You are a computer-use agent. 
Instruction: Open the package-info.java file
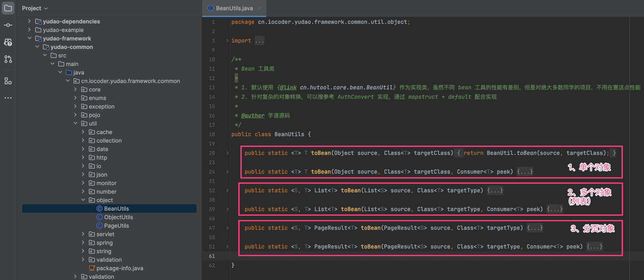[120, 268]
